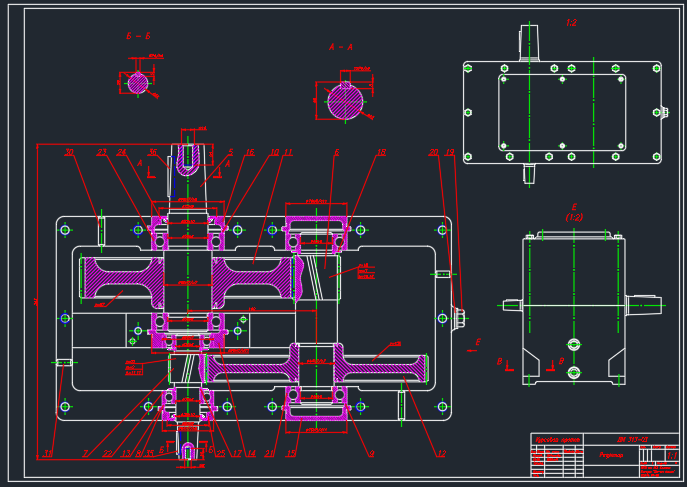
Task: Select part callout number 9
Action: tap(371, 454)
